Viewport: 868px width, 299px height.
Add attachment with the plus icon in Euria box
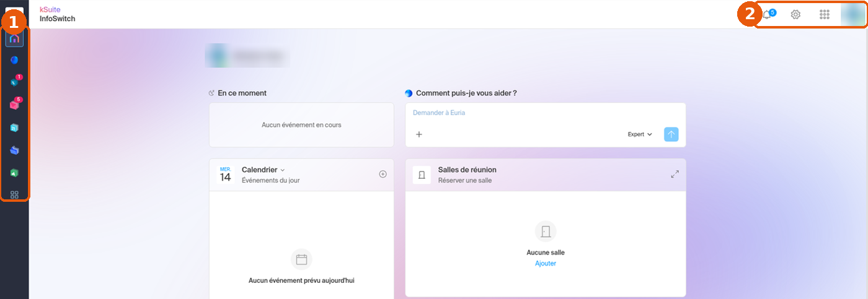(x=419, y=134)
